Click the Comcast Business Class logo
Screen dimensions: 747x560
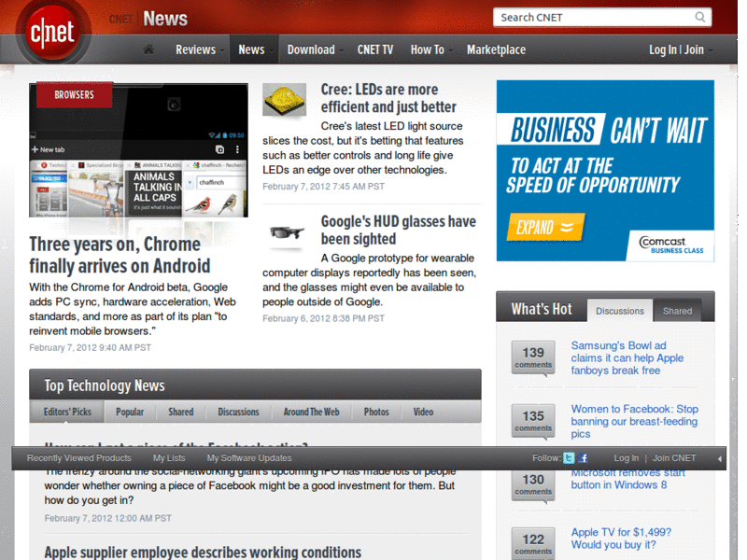pyautogui.click(x=670, y=245)
